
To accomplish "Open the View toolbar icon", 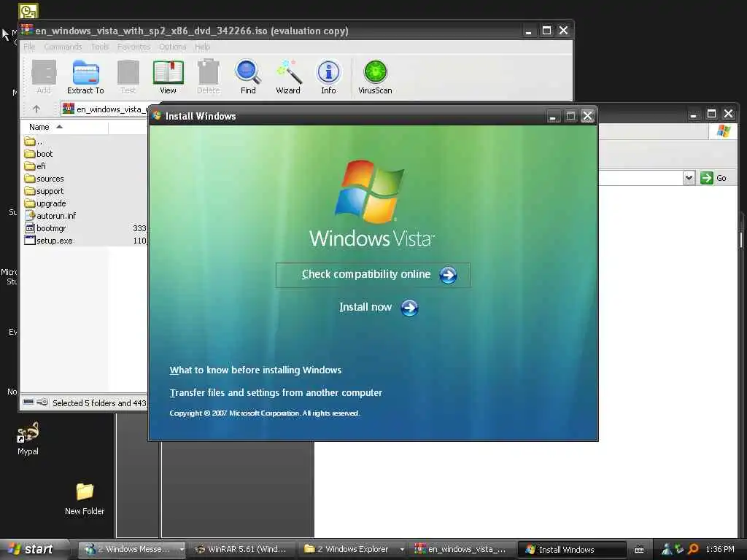I will point(169,77).
